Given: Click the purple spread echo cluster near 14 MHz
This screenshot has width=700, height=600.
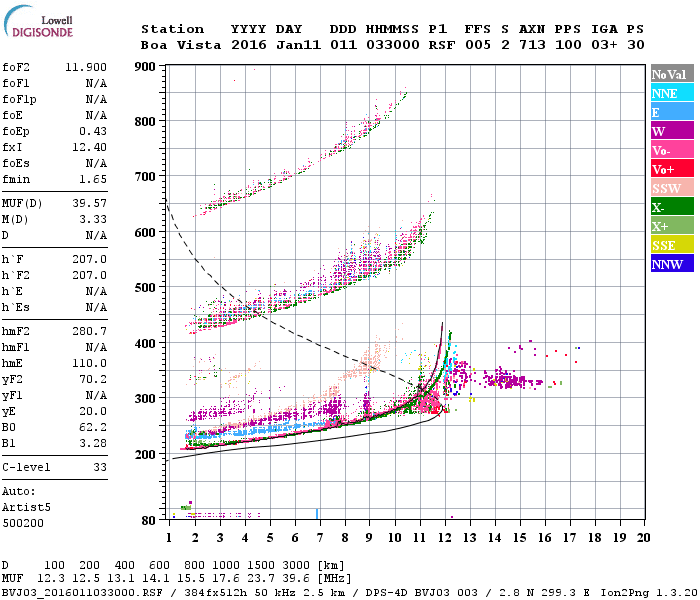Looking at the screenshot, I should click(511, 381).
